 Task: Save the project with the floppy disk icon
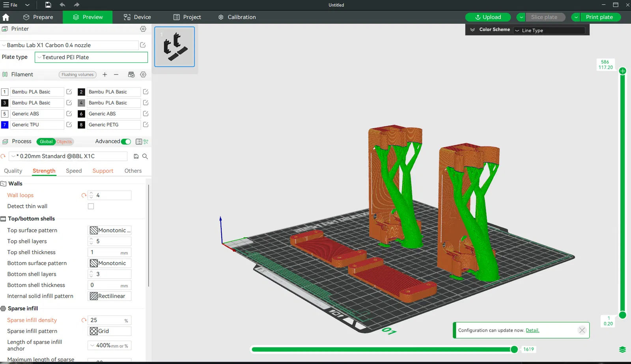tap(48, 5)
